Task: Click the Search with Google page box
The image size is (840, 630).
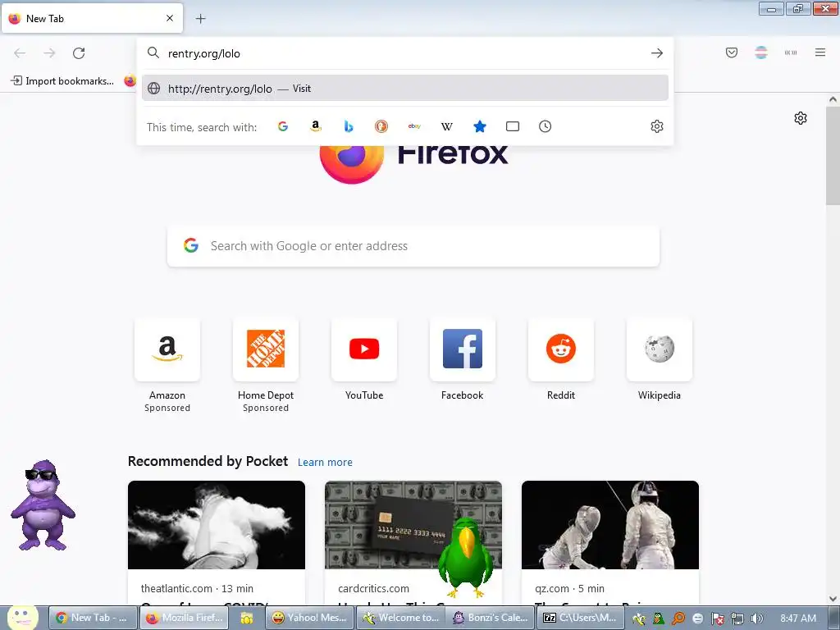Action: click(413, 246)
